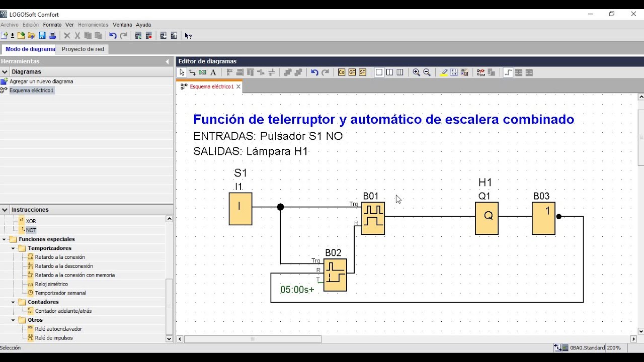This screenshot has height=362, width=644.
Task: Select Temporizador semanal instruction
Action: (x=60, y=293)
